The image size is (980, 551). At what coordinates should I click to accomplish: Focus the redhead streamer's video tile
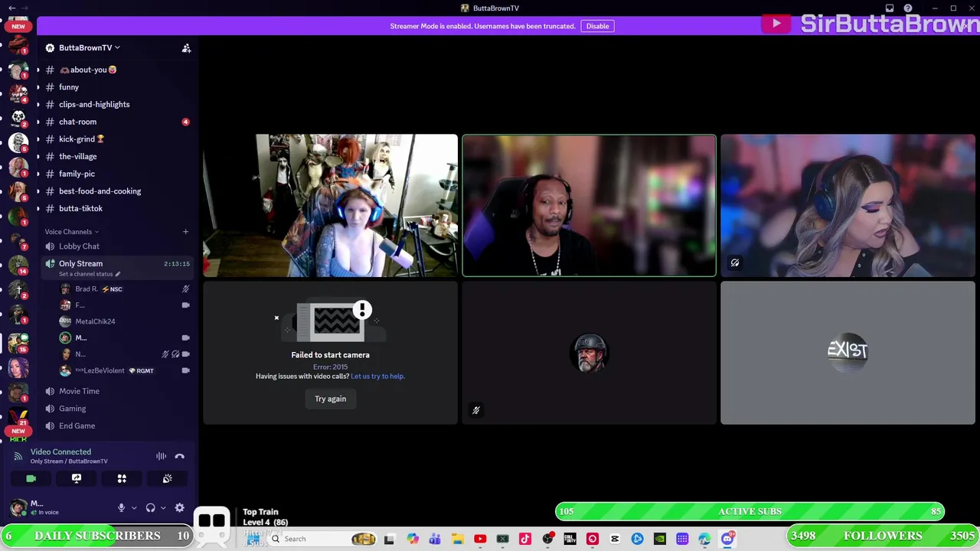pos(330,205)
